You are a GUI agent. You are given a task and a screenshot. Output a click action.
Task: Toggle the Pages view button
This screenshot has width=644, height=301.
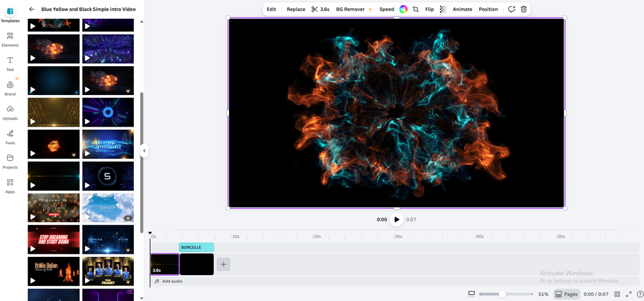[567, 294]
